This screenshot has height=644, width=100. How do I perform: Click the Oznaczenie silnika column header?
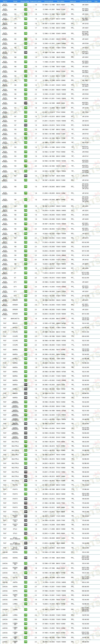pos(85,1)
